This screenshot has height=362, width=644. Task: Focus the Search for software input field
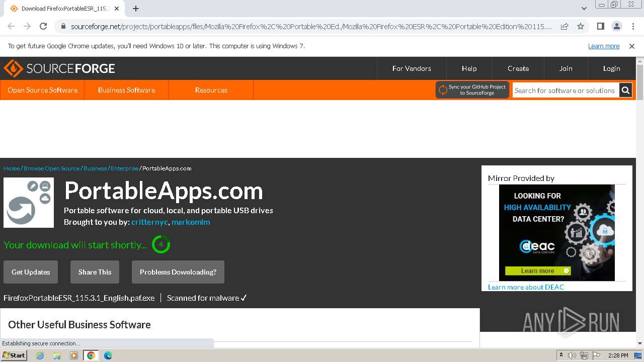[x=566, y=90]
